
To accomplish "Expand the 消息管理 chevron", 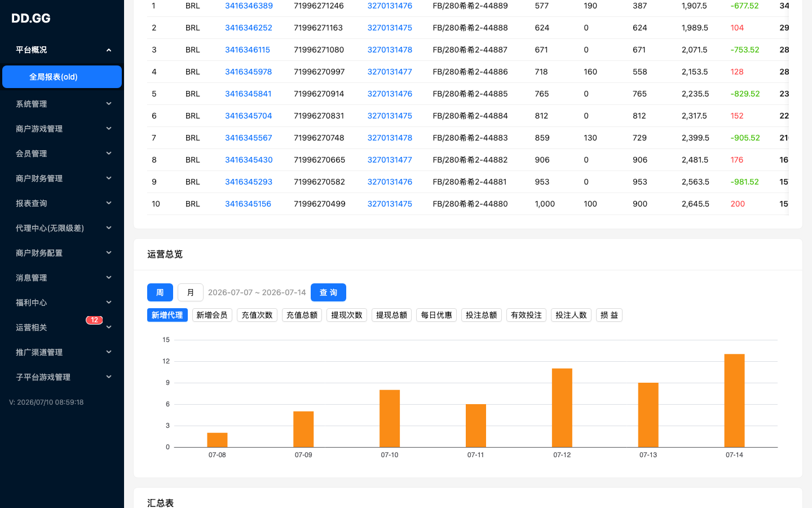I will pos(109,278).
